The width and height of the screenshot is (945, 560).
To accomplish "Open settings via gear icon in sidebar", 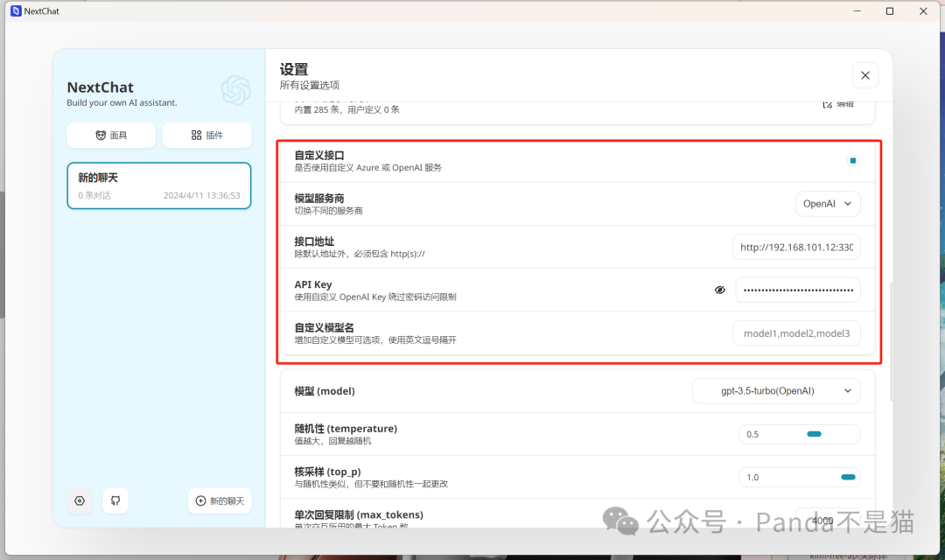I will (x=79, y=500).
